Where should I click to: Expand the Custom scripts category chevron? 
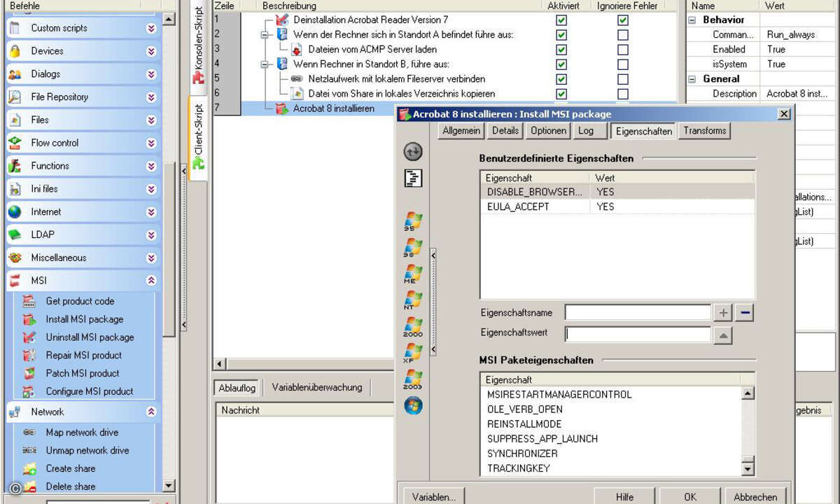click(x=151, y=29)
